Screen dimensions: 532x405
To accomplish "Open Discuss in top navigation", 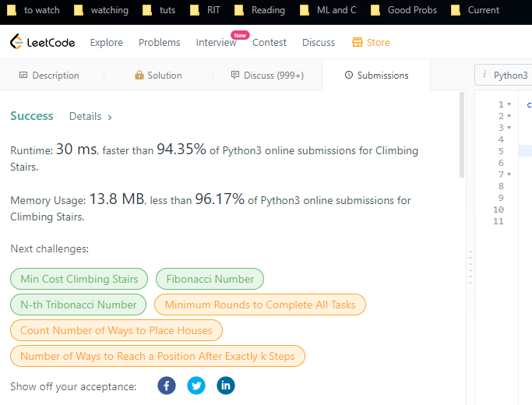I will 319,42.
